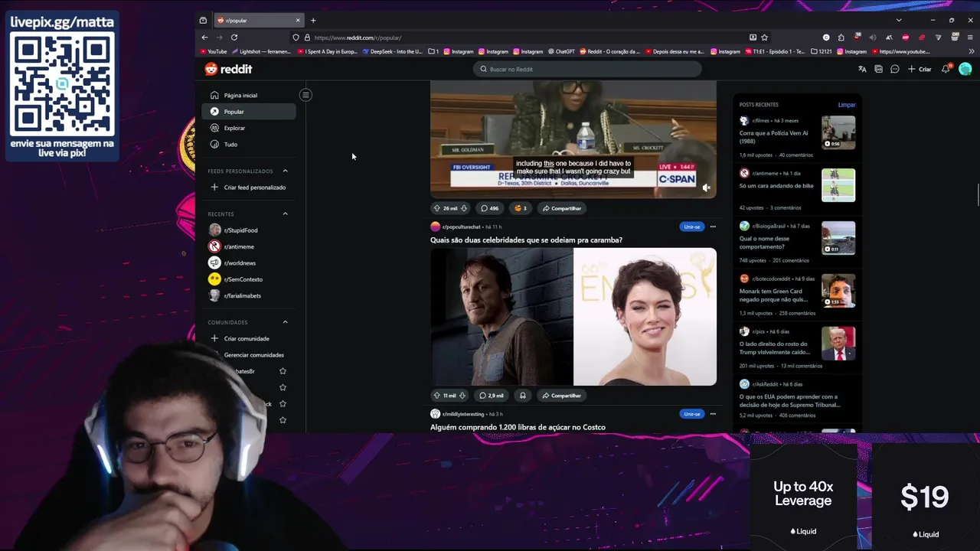Open Trump face recent post thumbnail
Screen dimensions: 980x551
click(838, 344)
